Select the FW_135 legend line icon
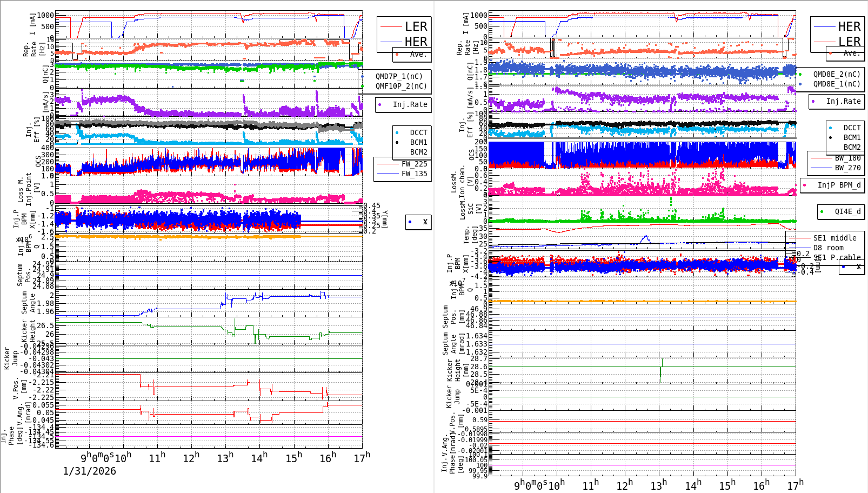This screenshot has height=493, width=868. pos(388,174)
